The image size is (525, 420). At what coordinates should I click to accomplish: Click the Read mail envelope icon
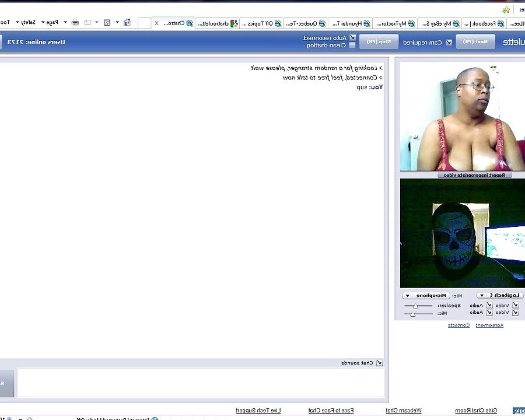tap(87, 22)
